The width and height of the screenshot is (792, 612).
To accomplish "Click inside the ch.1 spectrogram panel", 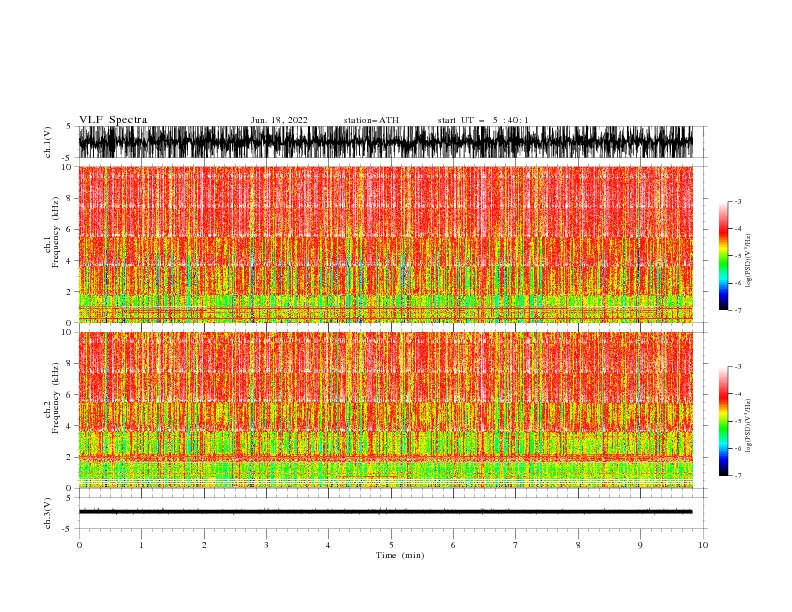I will 386,244.
